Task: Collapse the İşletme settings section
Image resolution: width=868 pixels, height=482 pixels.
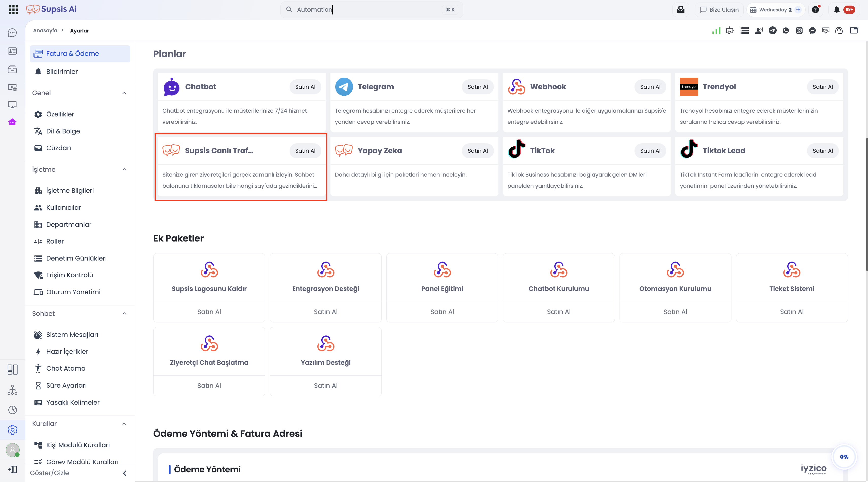Action: coord(124,169)
